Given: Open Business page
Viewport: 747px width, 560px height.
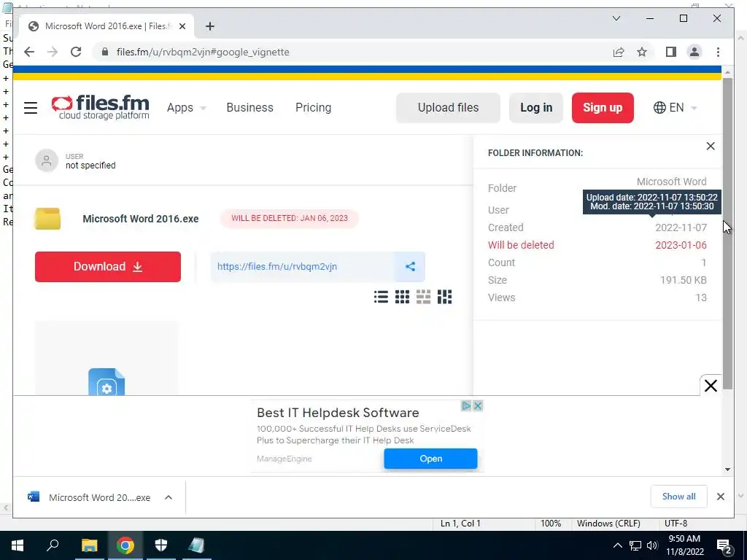Looking at the screenshot, I should (249, 108).
